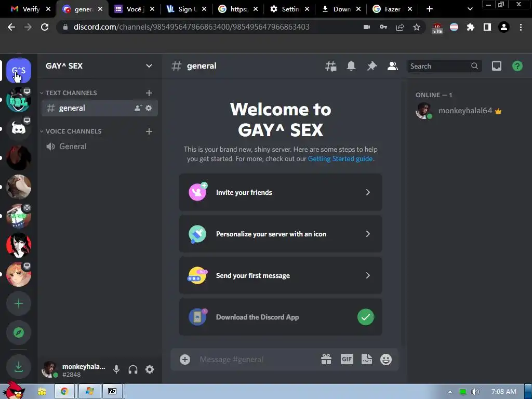Open the sticker picker icon

click(366, 360)
